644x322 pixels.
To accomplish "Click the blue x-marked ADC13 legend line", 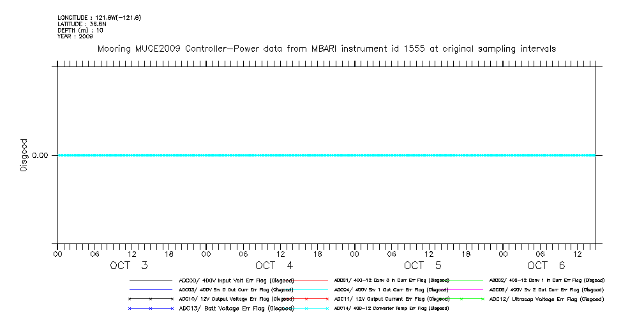I will (151, 309).
